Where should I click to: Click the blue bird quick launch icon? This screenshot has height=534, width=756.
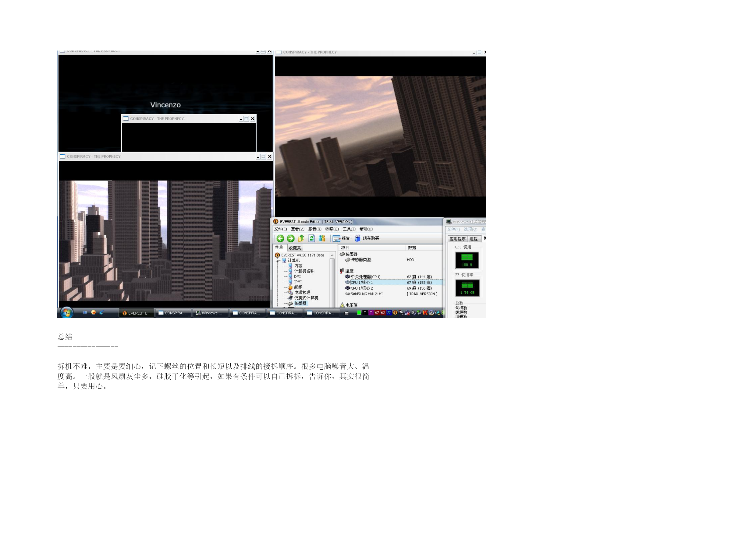point(102,312)
